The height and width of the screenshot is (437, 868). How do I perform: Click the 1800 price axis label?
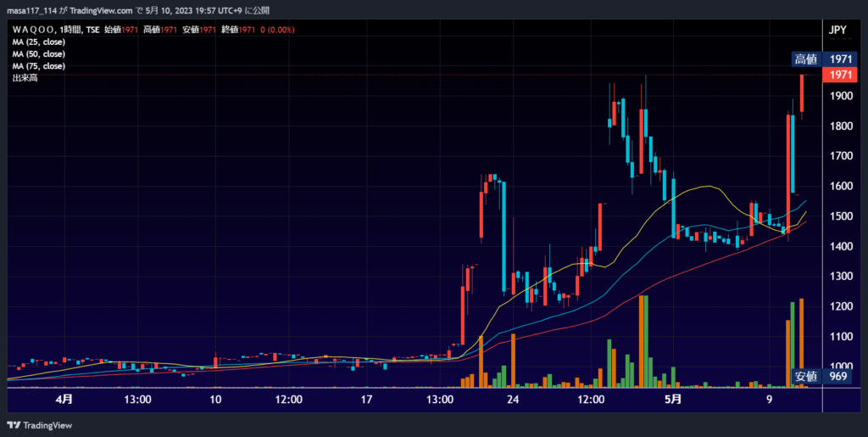click(840, 126)
